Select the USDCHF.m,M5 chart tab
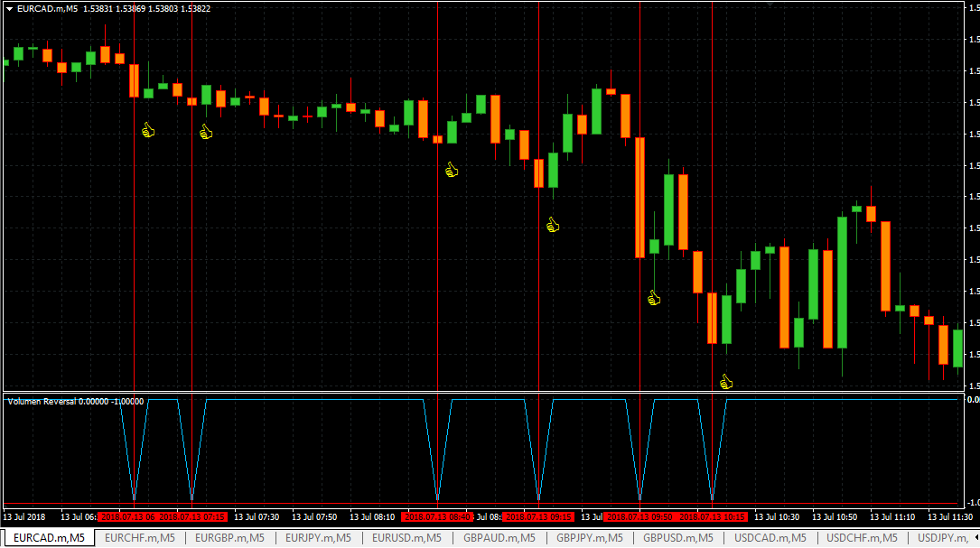This screenshot has width=980, height=548. tap(862, 537)
